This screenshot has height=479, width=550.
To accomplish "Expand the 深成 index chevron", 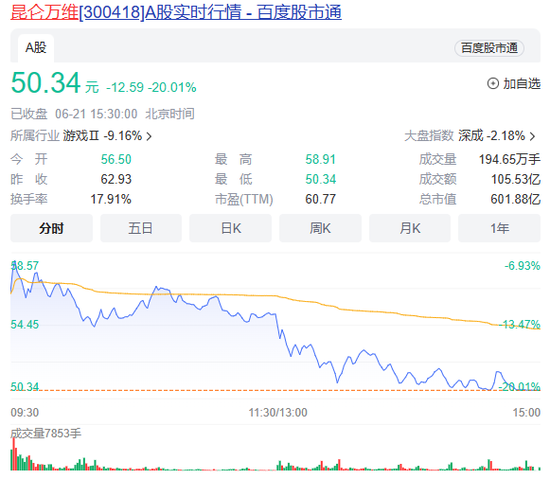I will point(532,136).
